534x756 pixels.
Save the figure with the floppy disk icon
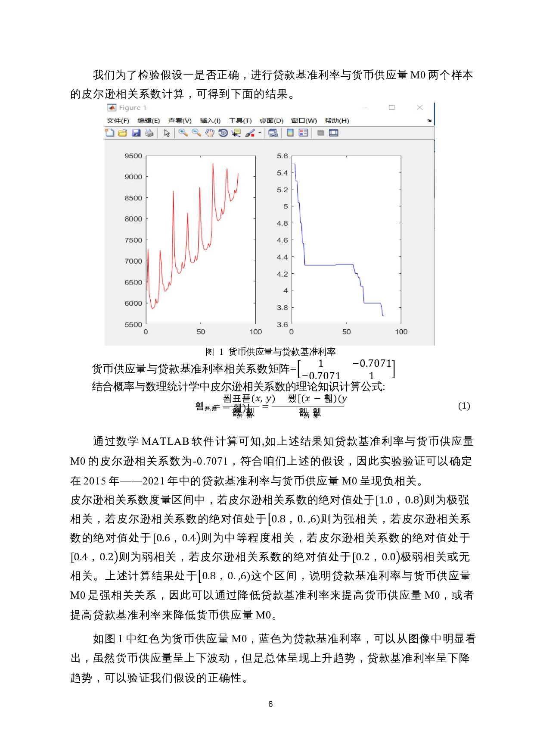(x=136, y=133)
